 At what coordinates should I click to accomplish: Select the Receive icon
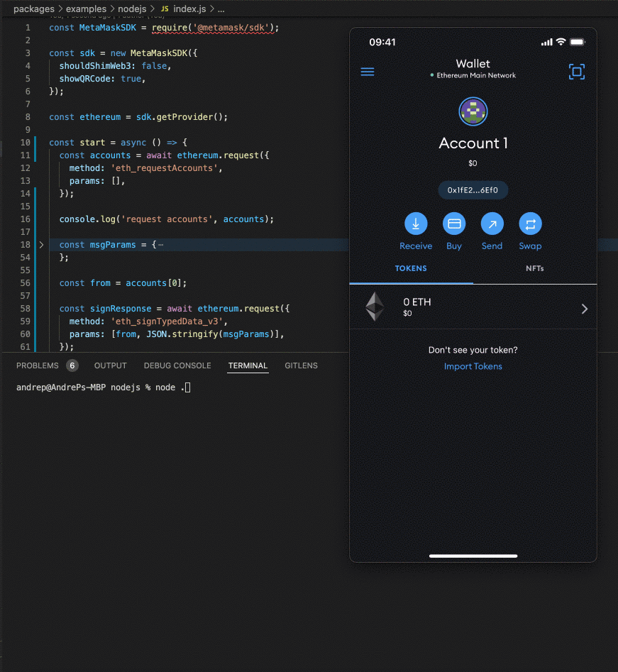click(416, 224)
